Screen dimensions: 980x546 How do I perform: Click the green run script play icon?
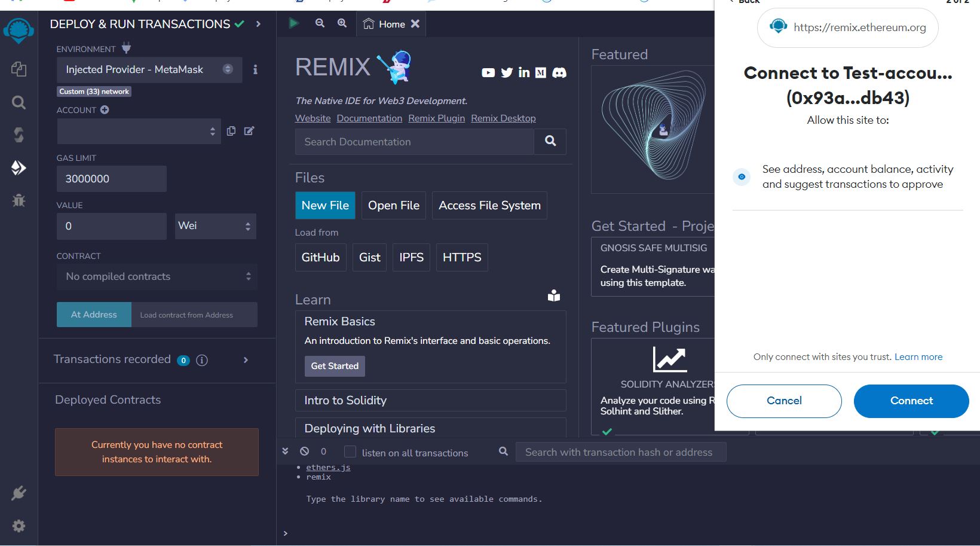click(x=293, y=23)
